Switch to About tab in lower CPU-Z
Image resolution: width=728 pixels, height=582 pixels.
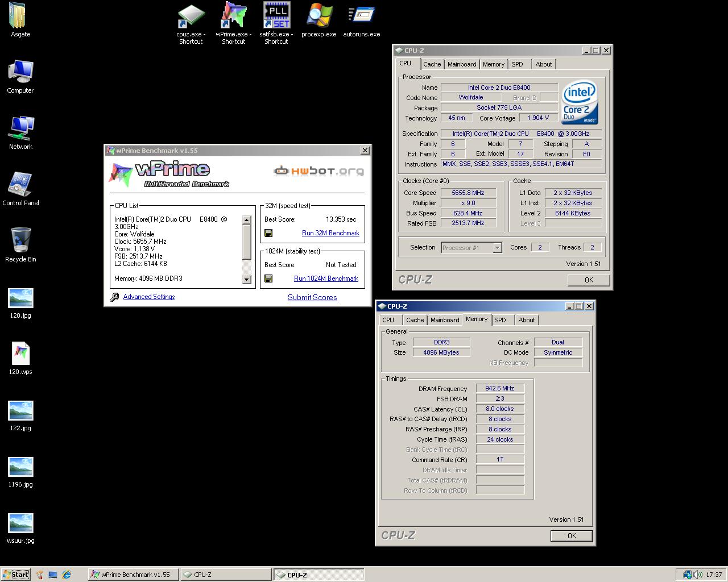(527, 320)
